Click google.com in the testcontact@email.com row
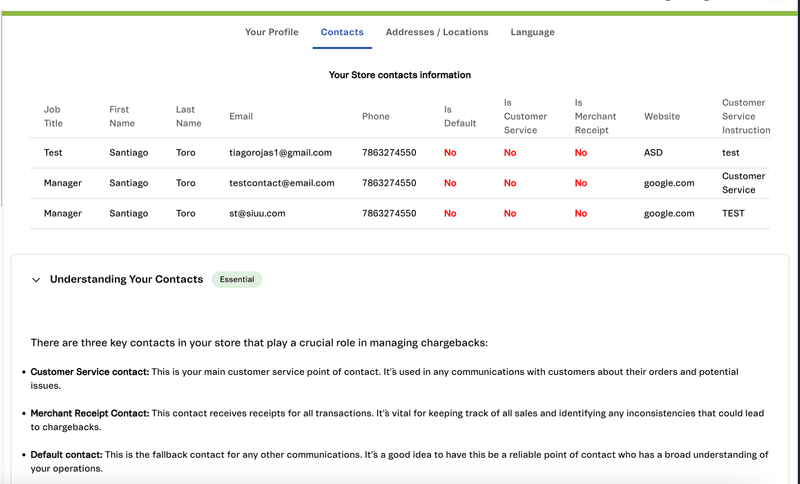 [669, 183]
